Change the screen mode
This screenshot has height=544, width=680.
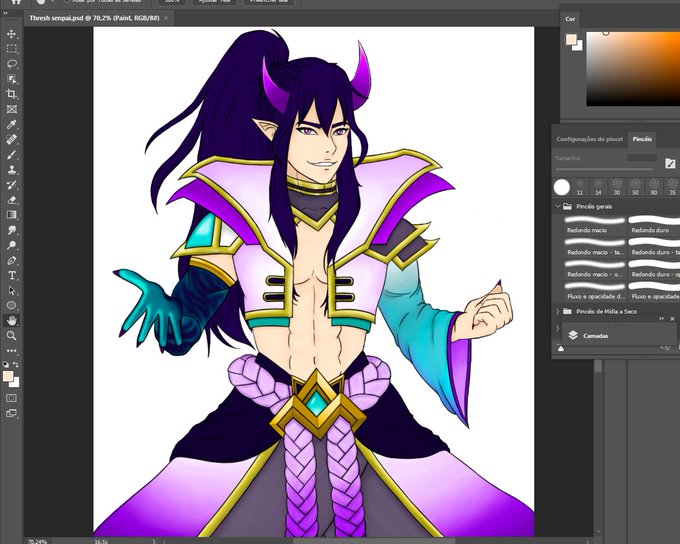point(12,413)
